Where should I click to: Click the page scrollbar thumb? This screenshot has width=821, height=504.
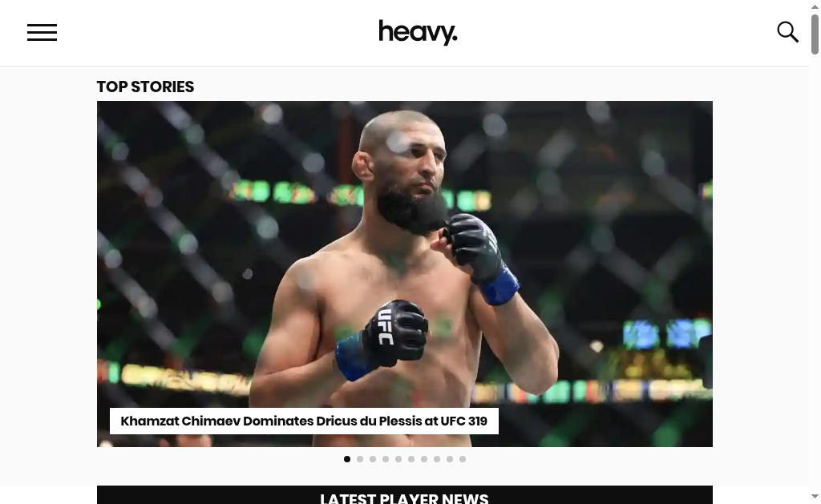(x=815, y=34)
